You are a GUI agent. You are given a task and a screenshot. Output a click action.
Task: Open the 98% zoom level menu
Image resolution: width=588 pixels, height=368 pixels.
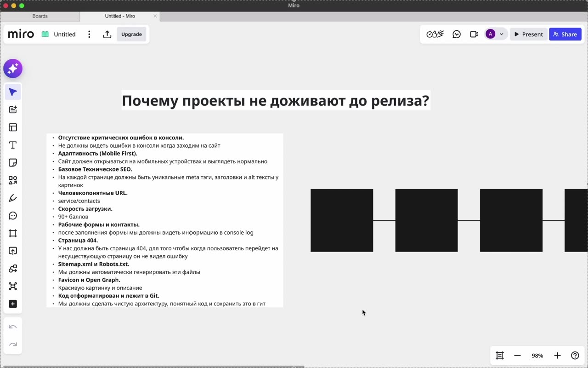point(537,356)
